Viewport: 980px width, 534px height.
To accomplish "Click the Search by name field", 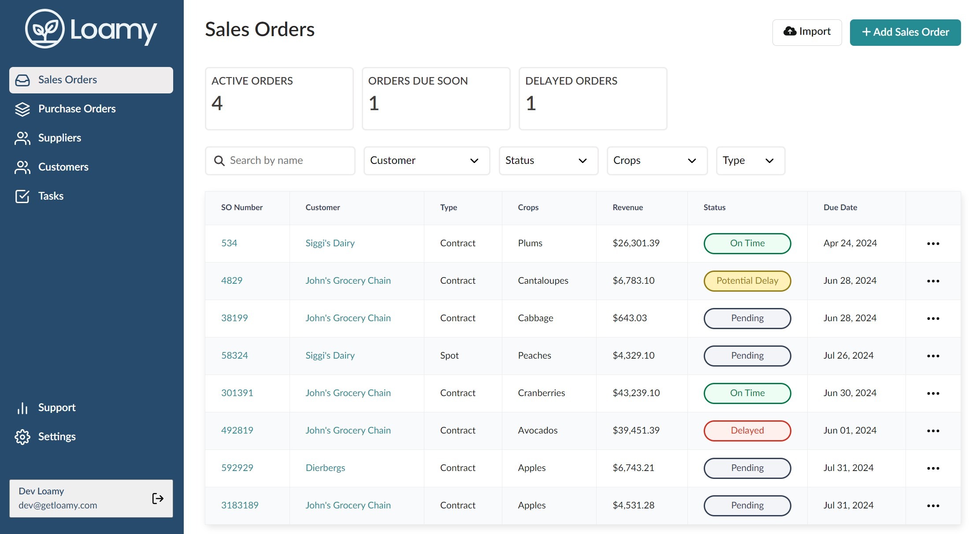I will tap(280, 161).
